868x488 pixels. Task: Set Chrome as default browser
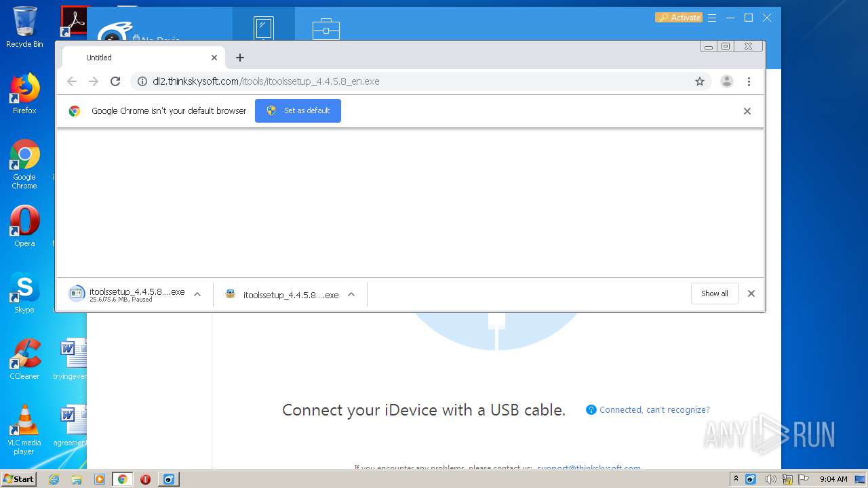tap(298, 110)
